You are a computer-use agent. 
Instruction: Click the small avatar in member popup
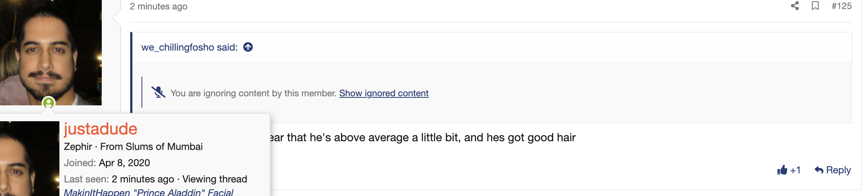[x=30, y=159]
